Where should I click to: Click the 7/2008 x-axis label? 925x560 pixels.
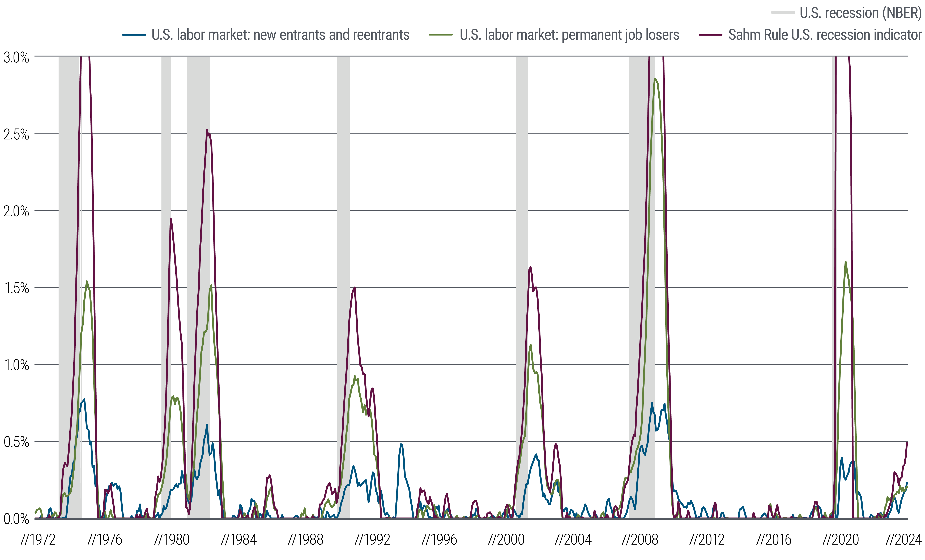point(639,540)
